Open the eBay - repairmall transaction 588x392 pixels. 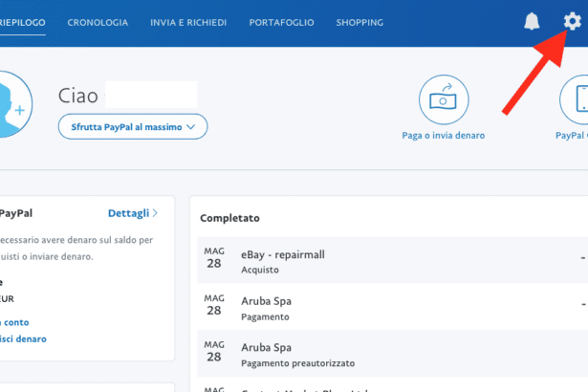point(392,260)
